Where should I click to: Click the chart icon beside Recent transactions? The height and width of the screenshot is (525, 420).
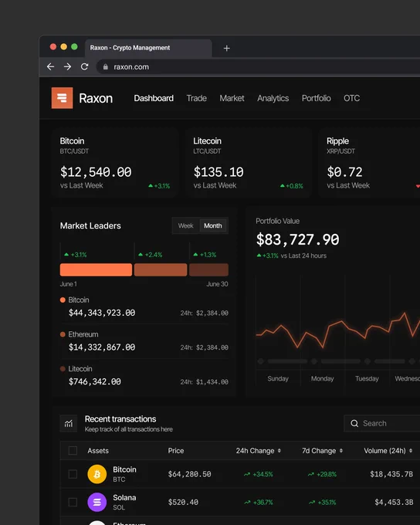click(69, 424)
